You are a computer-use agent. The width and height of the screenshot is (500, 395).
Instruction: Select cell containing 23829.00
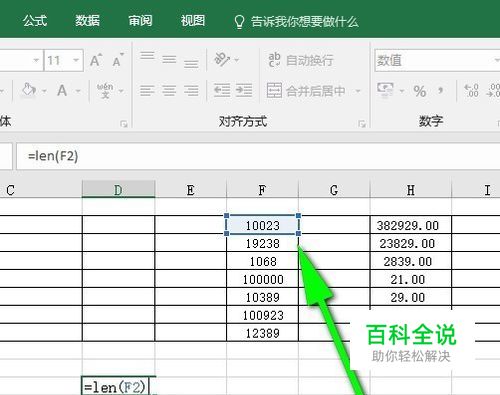tap(411, 243)
